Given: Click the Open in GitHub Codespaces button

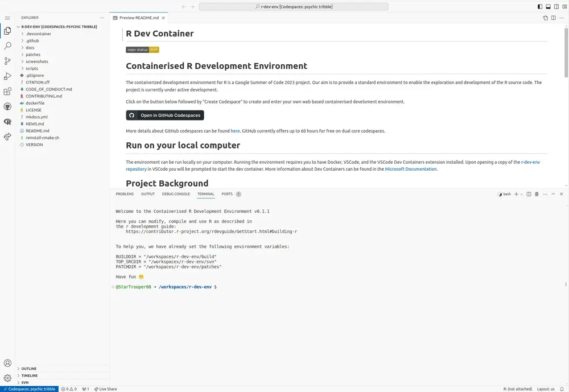Looking at the screenshot, I should pos(164,115).
